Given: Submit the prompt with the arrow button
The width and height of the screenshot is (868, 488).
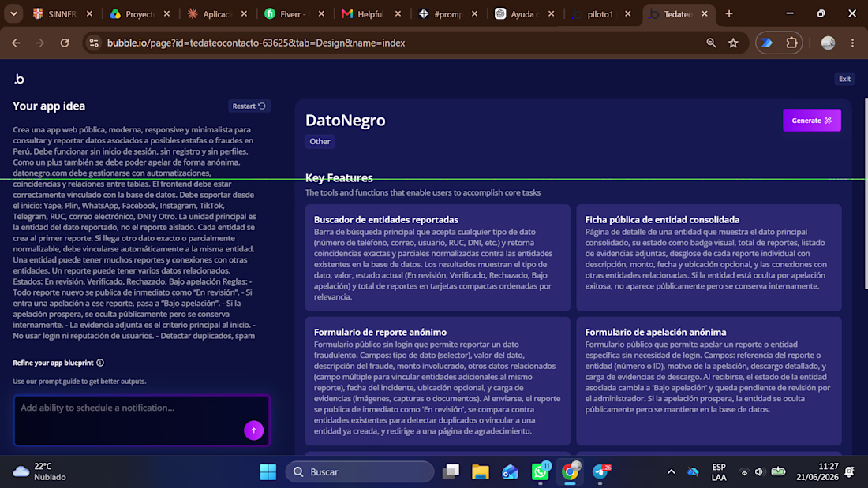Looking at the screenshot, I should (x=253, y=430).
